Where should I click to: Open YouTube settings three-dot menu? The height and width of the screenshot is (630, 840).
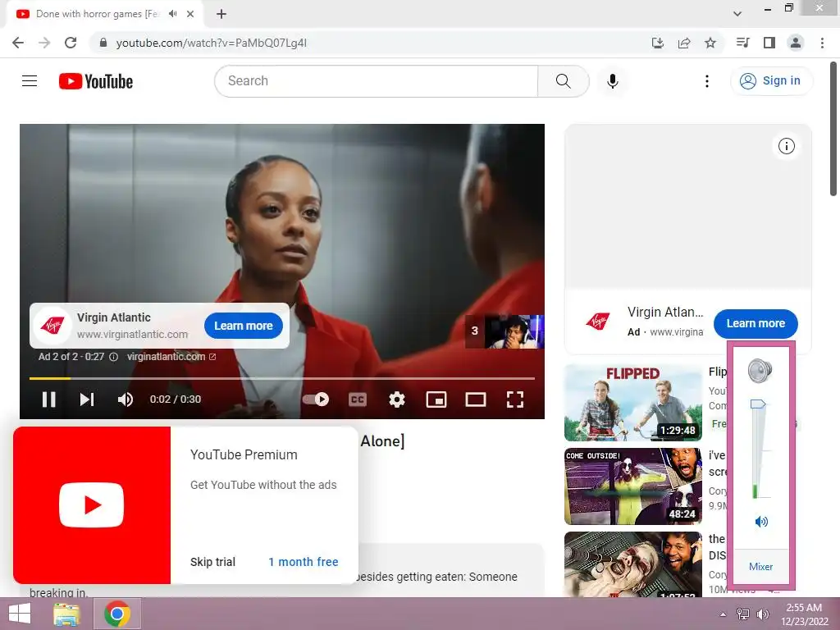706,81
